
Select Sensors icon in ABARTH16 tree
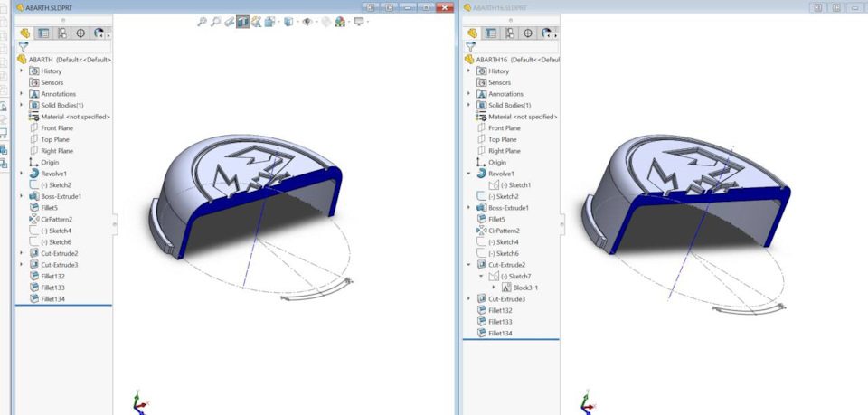pyautogui.click(x=482, y=82)
